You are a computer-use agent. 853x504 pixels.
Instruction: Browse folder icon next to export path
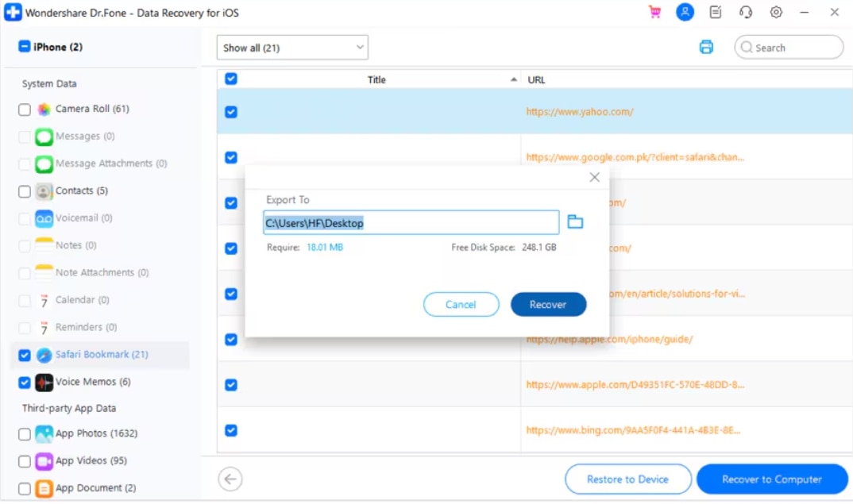pos(575,222)
